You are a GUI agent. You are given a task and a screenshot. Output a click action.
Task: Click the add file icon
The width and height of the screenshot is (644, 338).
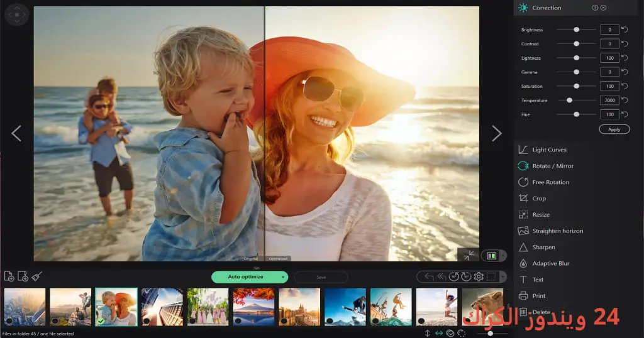9,276
